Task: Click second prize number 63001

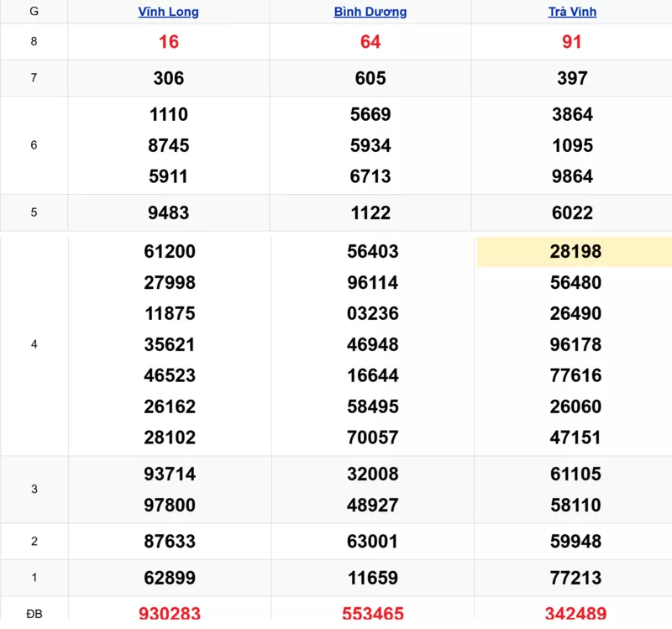Action: coord(372,542)
